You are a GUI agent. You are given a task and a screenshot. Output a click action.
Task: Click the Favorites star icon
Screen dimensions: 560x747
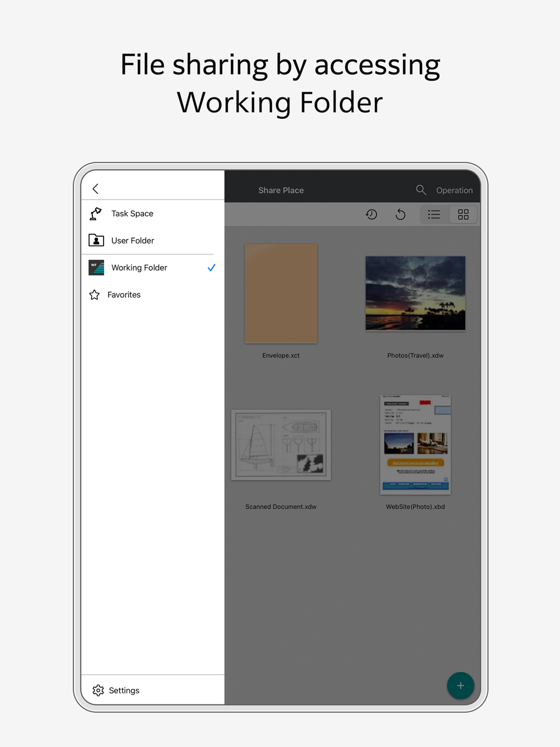coord(95,295)
